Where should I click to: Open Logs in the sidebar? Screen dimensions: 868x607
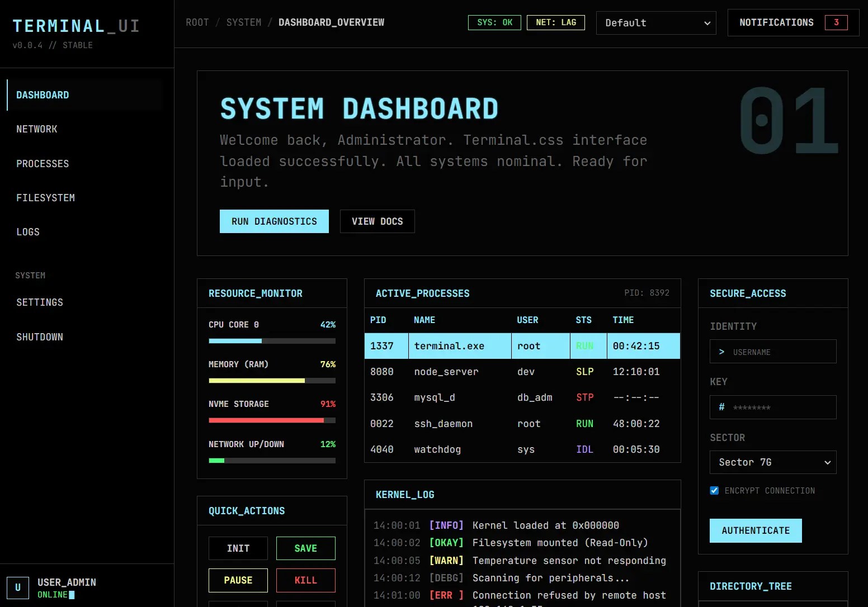coord(84,232)
